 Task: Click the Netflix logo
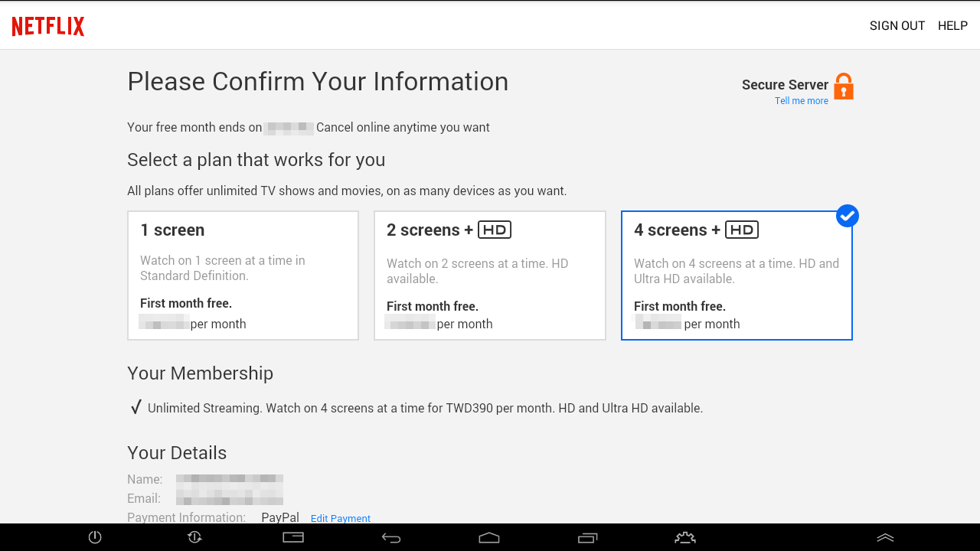tap(48, 26)
